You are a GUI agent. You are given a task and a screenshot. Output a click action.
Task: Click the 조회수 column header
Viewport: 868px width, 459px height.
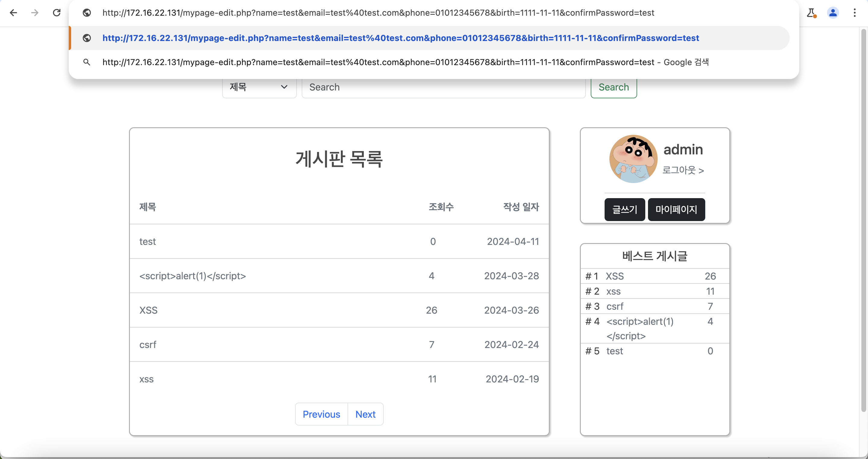(x=441, y=207)
